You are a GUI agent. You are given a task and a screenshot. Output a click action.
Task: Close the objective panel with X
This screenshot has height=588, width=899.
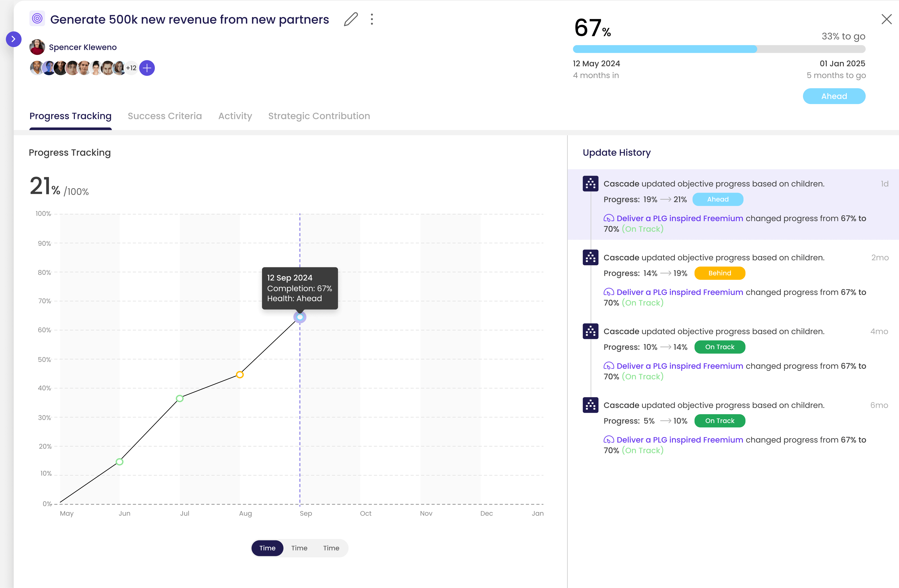886,19
